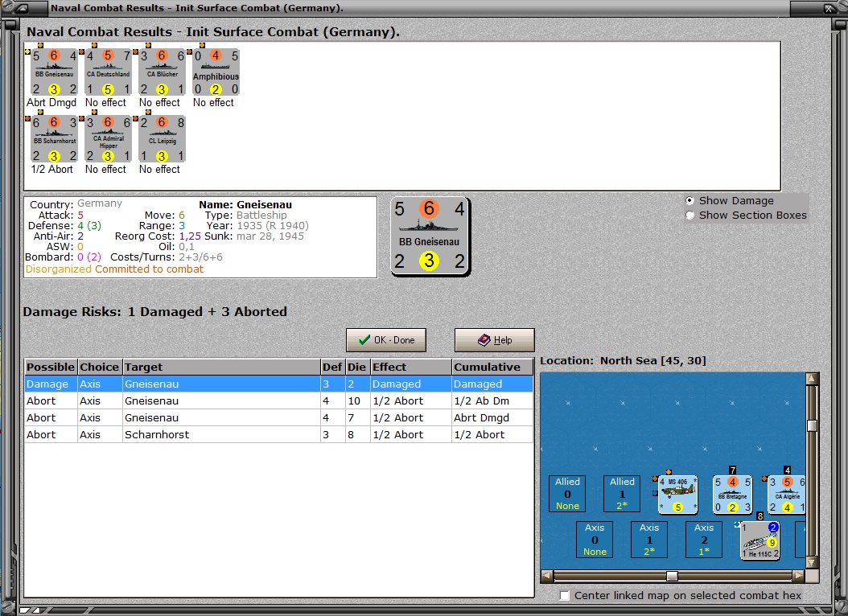Screen dimensions: 848x616
Task: Enable Center linked map on selected combat hex
Action: click(565, 595)
